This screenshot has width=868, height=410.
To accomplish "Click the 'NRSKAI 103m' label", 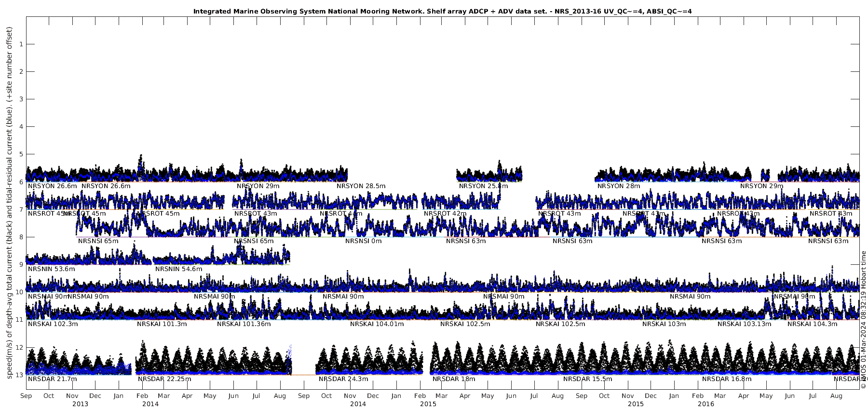I will coord(664,324).
